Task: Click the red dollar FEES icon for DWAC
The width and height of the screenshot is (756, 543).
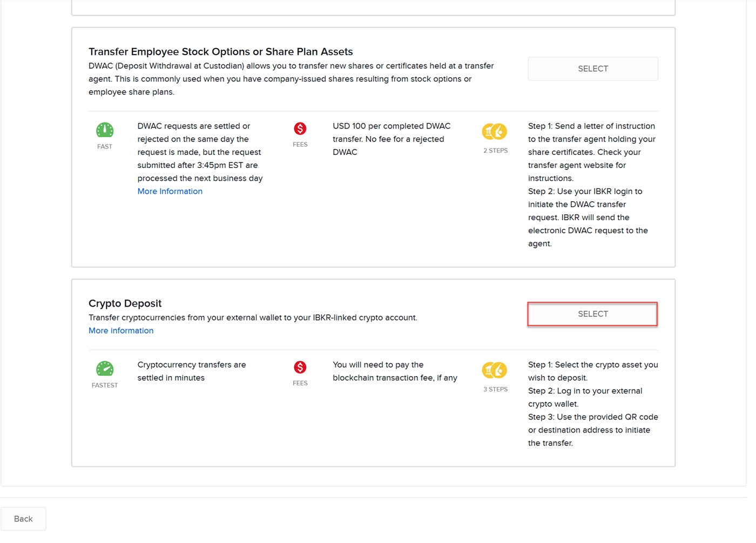Action: [300, 128]
